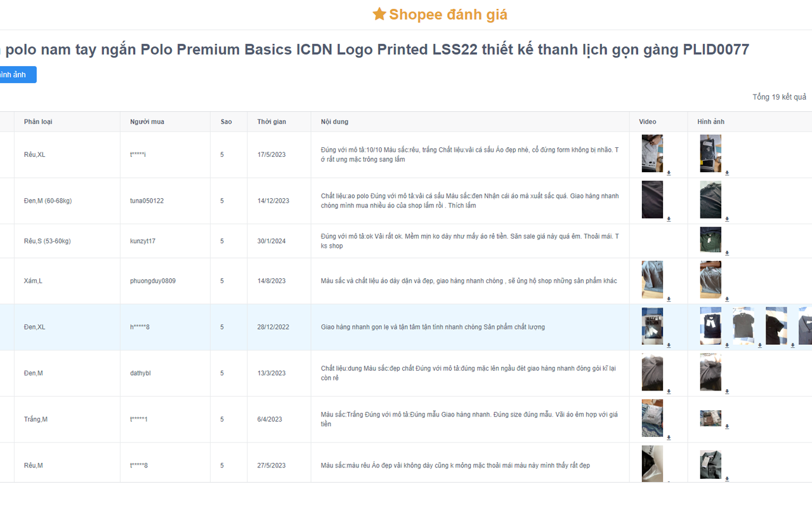Image resolution: width=812 pixels, height=508 pixels.
Task: Open the image thumbnail of 6/4/2023 review
Action: tap(710, 418)
